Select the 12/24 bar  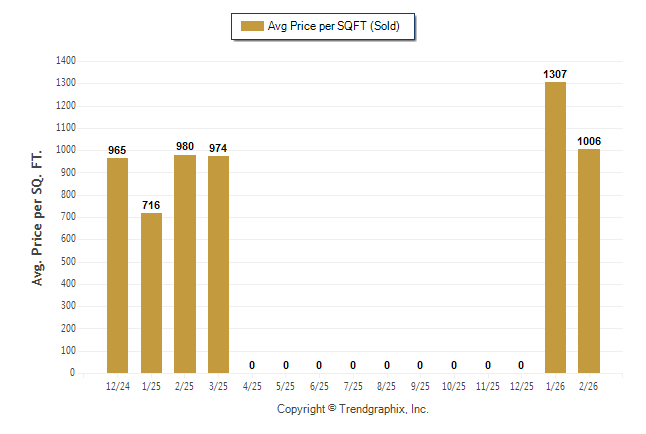tap(118, 265)
